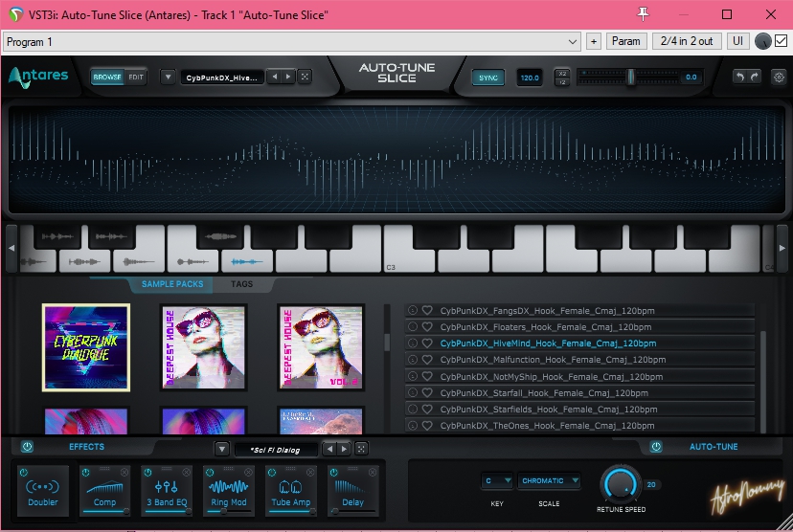The width and height of the screenshot is (793, 532).
Task: Open the CybPunkDX_Hive preset name field
Action: (x=222, y=78)
